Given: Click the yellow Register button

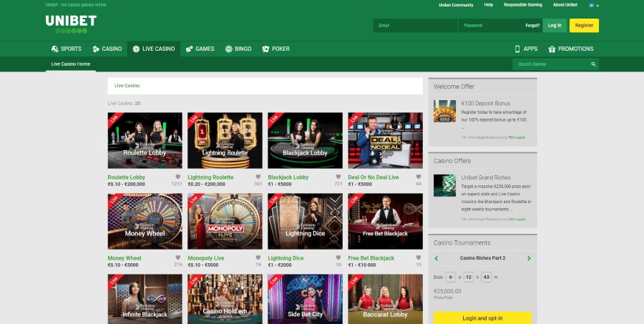Looking at the screenshot, I should click(x=584, y=26).
